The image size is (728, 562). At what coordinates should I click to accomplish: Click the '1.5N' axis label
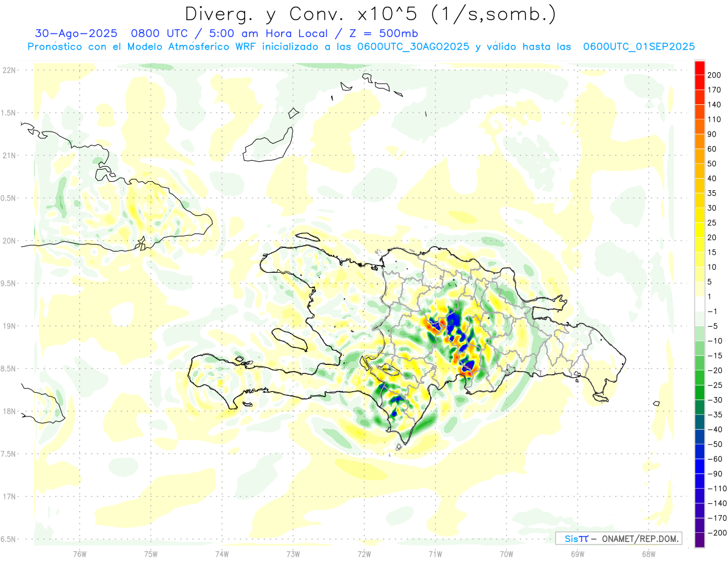pos(8,113)
